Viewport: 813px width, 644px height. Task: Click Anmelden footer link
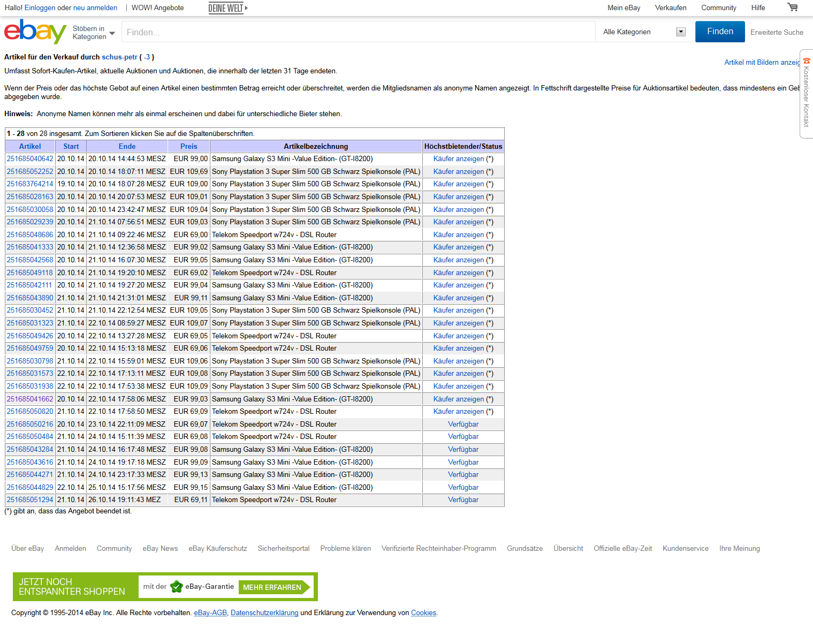70,549
